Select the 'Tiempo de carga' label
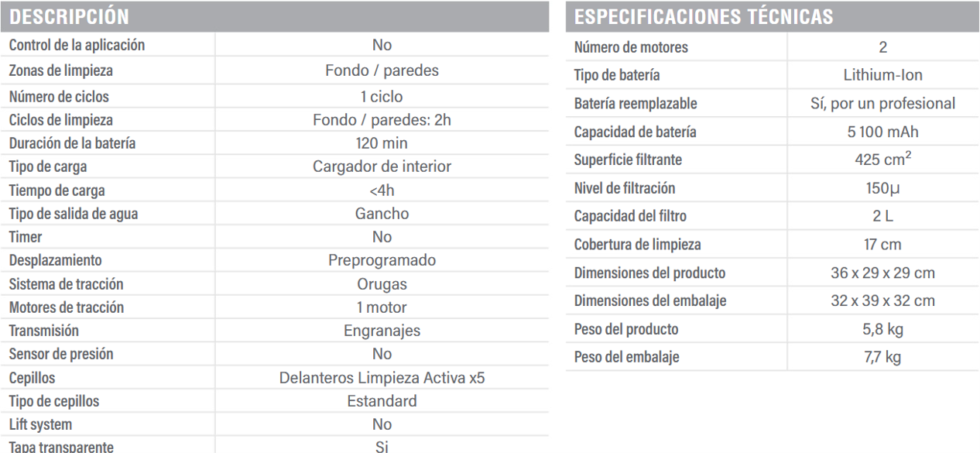980x453 pixels. 57,191
